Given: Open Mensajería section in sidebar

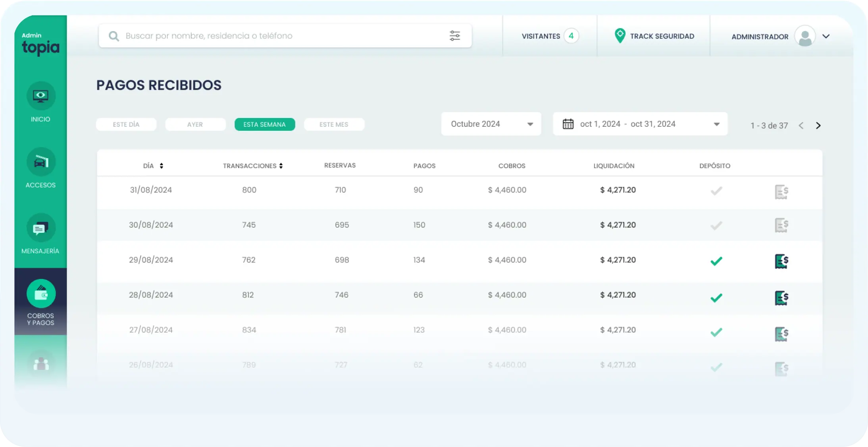Looking at the screenshot, I should [x=40, y=234].
